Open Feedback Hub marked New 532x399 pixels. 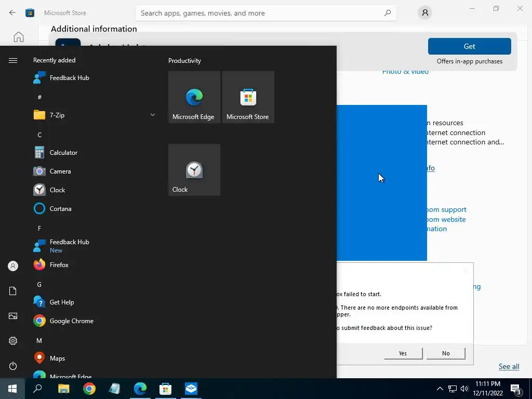(95, 246)
